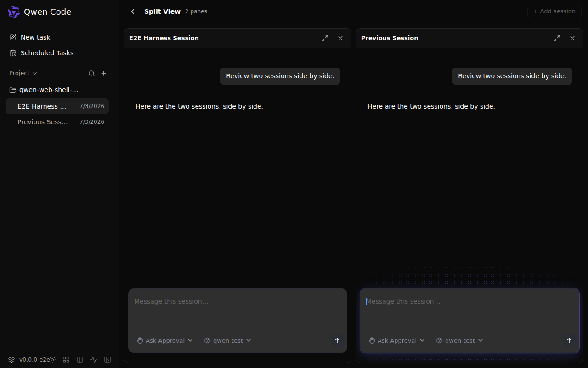Open Ask Approval dropdown in left pane
This screenshot has height=368, width=588.
coord(165,340)
